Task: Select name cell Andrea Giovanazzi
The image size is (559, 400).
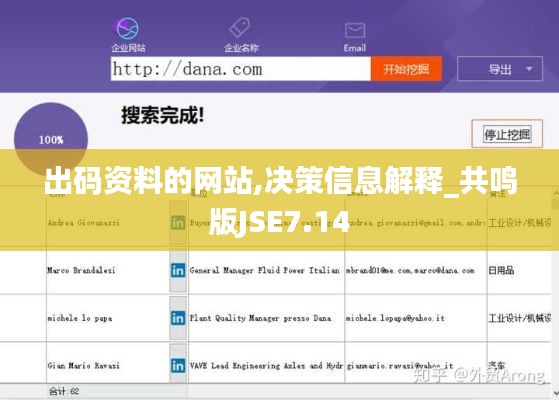Action: tap(83, 223)
